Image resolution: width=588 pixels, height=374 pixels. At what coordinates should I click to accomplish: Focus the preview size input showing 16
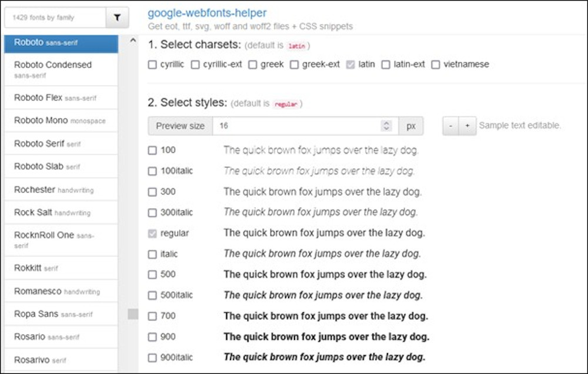point(305,126)
